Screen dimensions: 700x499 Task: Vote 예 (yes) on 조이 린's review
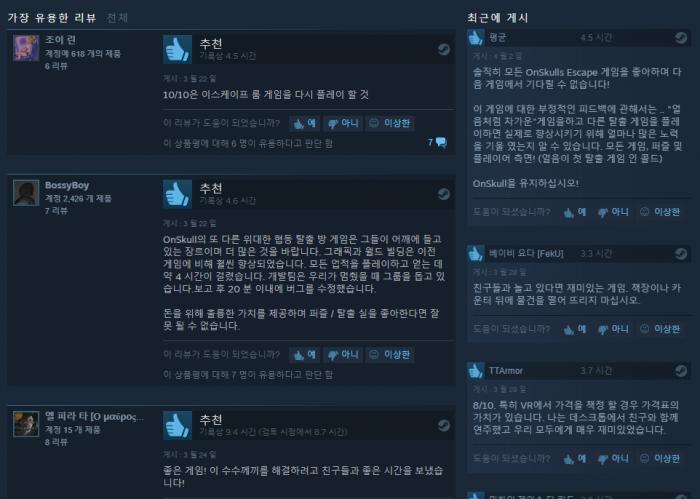coord(304,123)
